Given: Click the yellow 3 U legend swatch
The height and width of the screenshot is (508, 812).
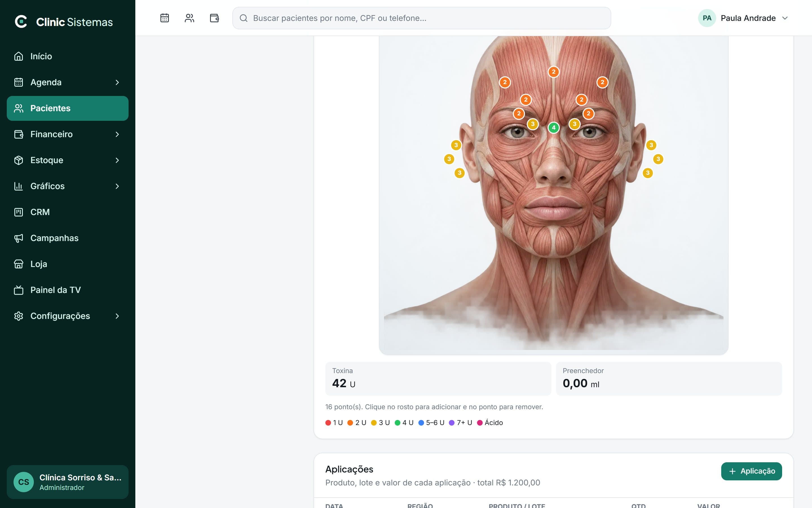Looking at the screenshot, I should coord(374,423).
